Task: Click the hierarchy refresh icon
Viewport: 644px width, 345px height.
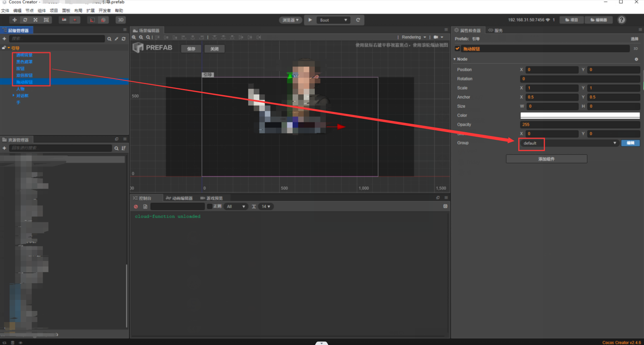Action: tap(123, 39)
